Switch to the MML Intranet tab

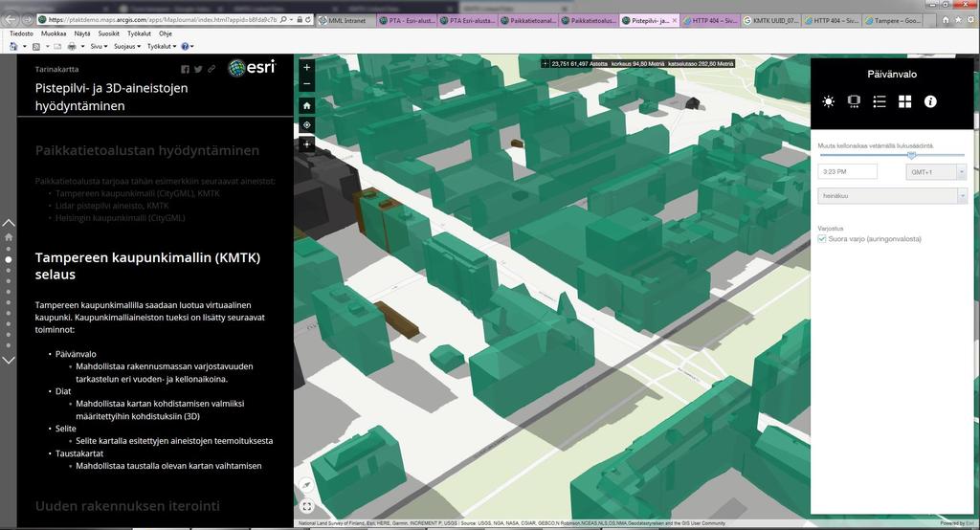coord(345,21)
